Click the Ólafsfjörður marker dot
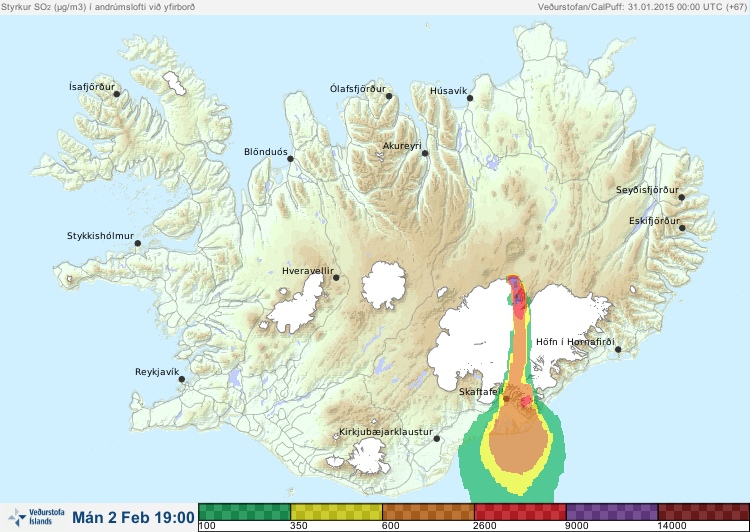750x532 pixels. tap(389, 96)
